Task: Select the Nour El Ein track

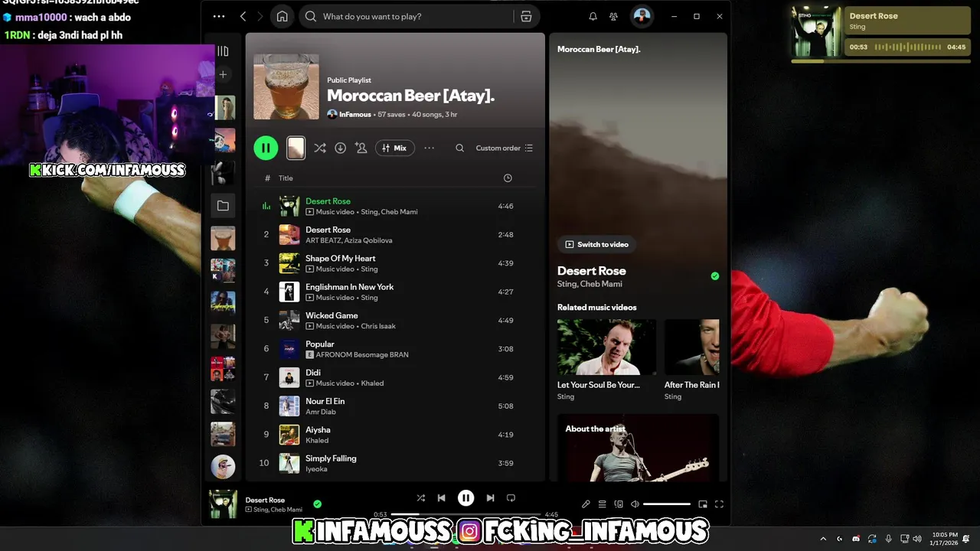Action: coord(395,406)
